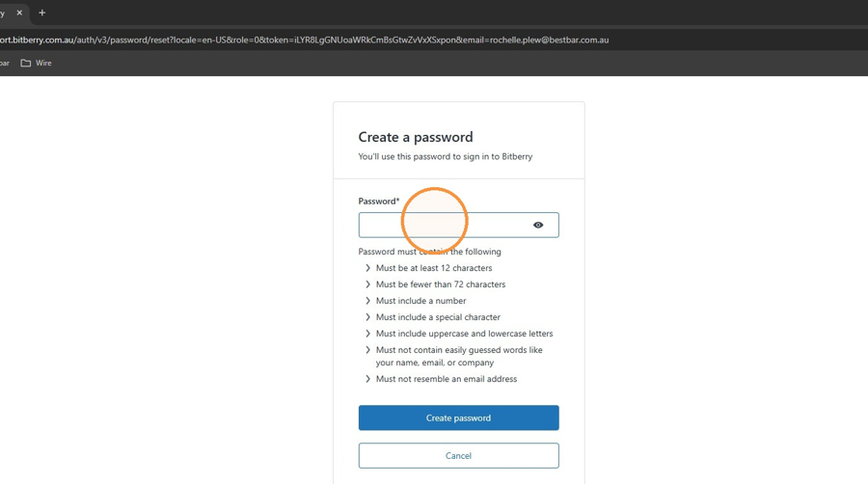Open the Wire bookmarks folder
The height and width of the screenshot is (484, 868).
tap(36, 63)
